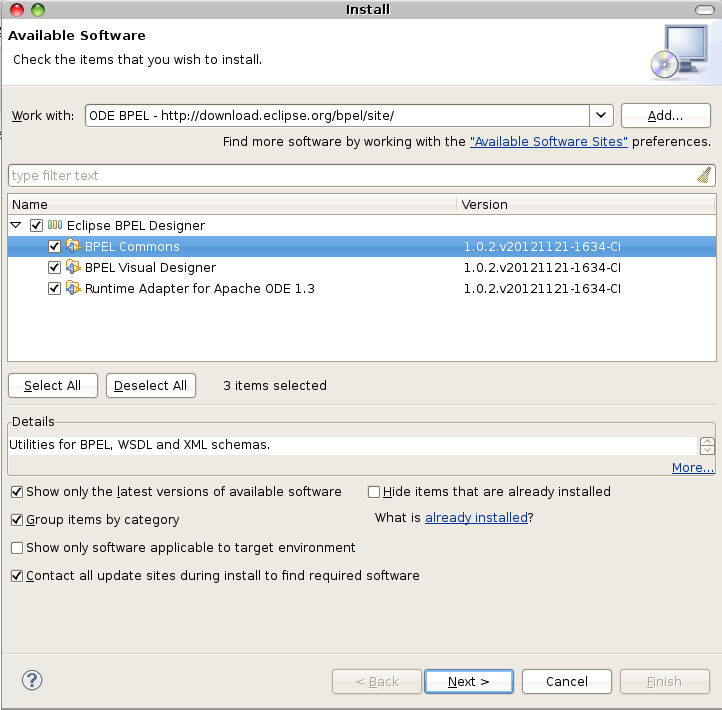Click the Runtime Adapter feature icon
This screenshot has width=722, height=710.
pos(73,288)
